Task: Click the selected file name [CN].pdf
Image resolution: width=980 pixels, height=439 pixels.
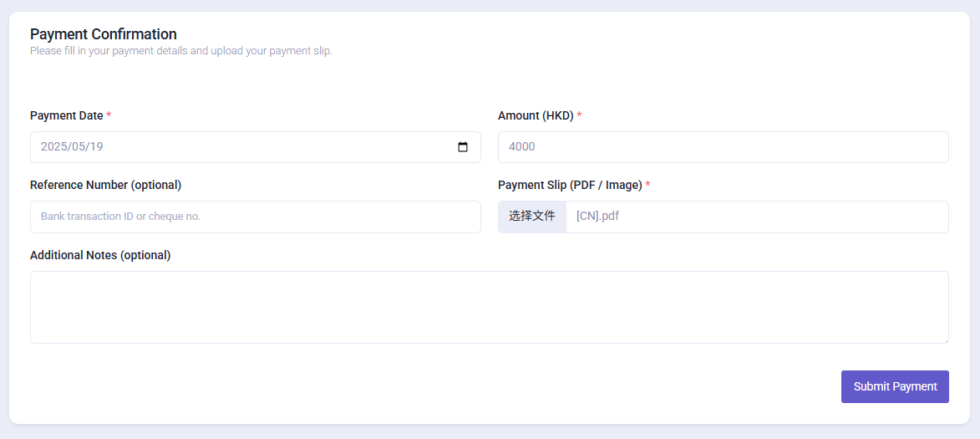Action: coord(597,217)
